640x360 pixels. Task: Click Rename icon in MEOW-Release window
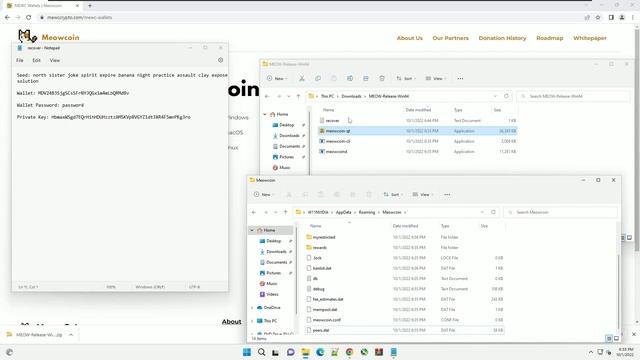point(350,78)
